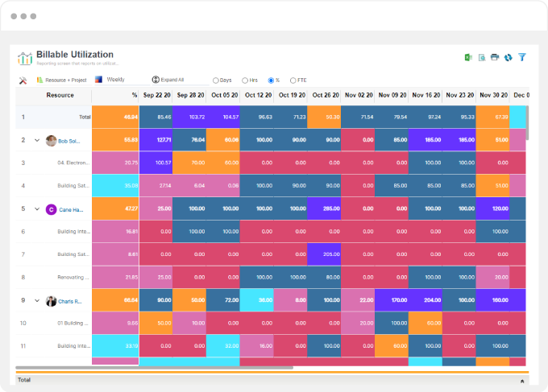
Task: Click row 10 '01 Building ..' project
Action: (x=73, y=324)
